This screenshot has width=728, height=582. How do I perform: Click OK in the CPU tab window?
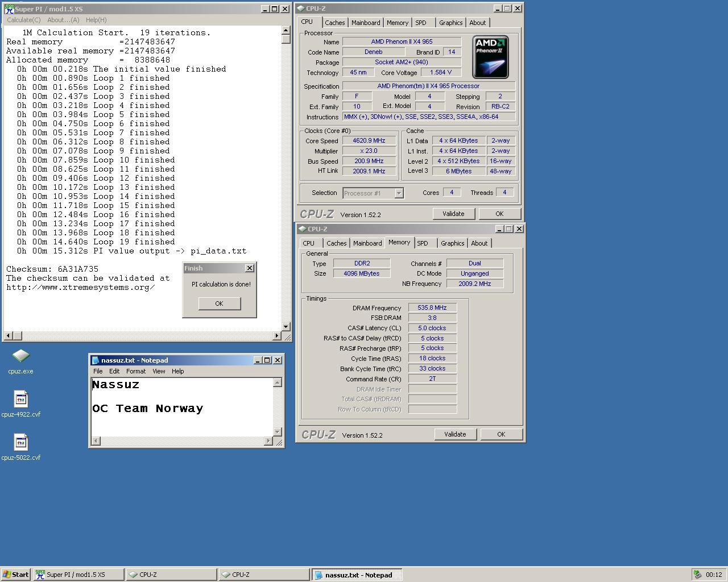point(499,214)
